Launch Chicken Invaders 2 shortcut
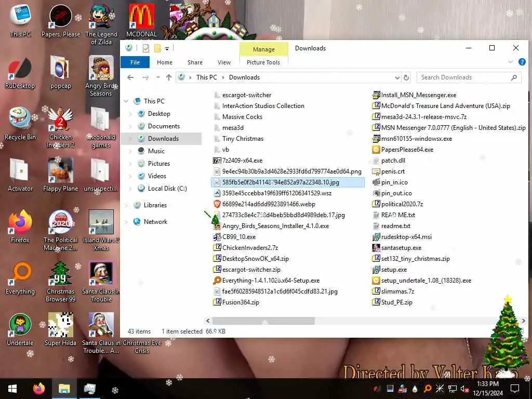 click(x=61, y=128)
